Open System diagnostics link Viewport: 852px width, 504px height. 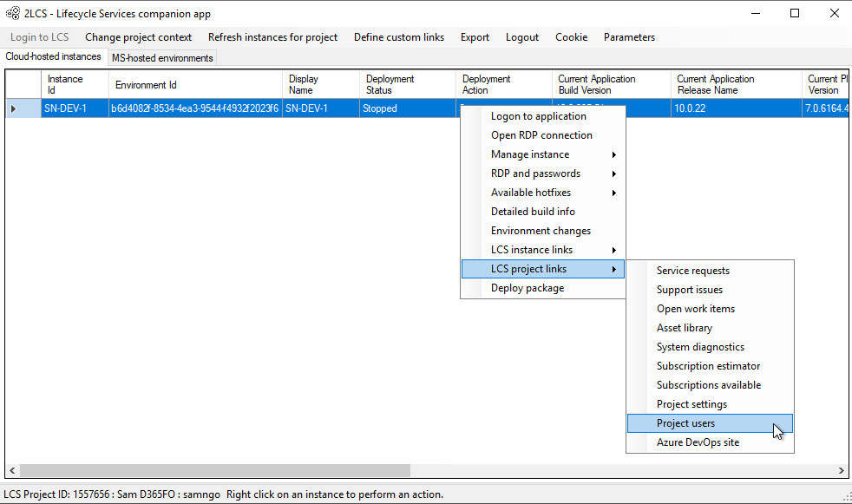point(710,346)
